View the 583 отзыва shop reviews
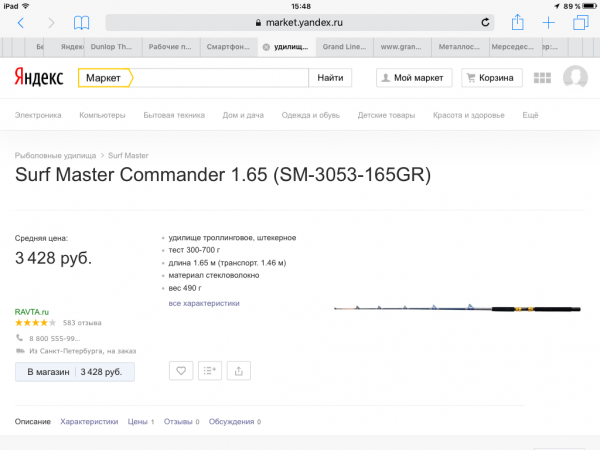 coord(82,323)
